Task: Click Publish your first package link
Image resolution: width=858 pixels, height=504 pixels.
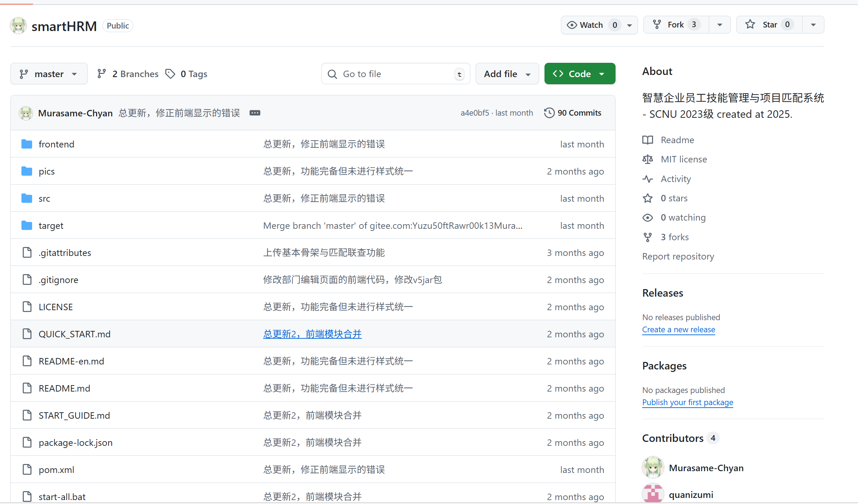Action: [687, 402]
